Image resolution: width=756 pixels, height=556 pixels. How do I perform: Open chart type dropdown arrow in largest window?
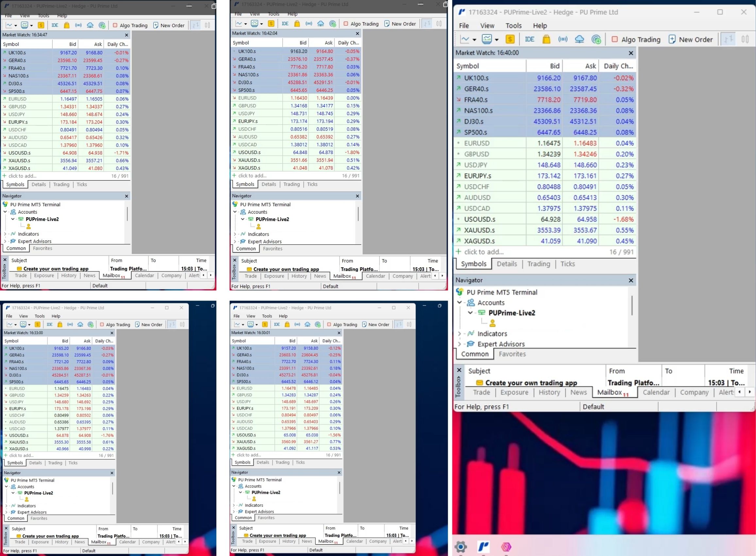pyautogui.click(x=474, y=40)
